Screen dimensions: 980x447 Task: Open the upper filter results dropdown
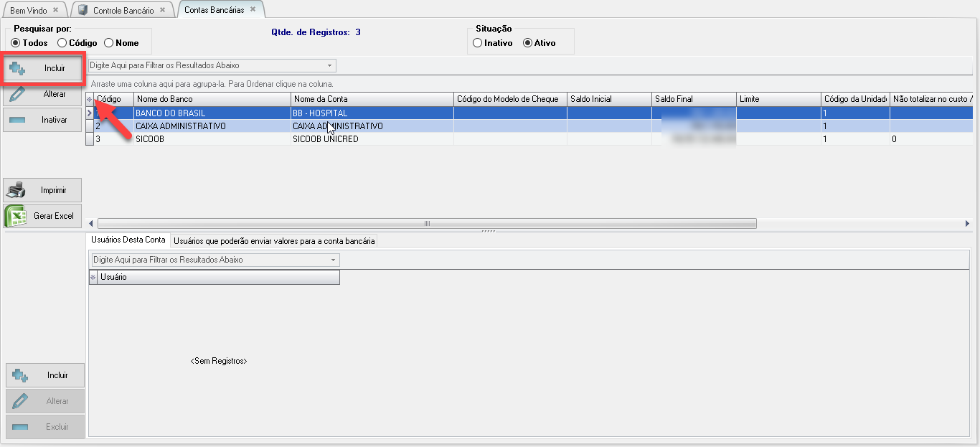[329, 65]
